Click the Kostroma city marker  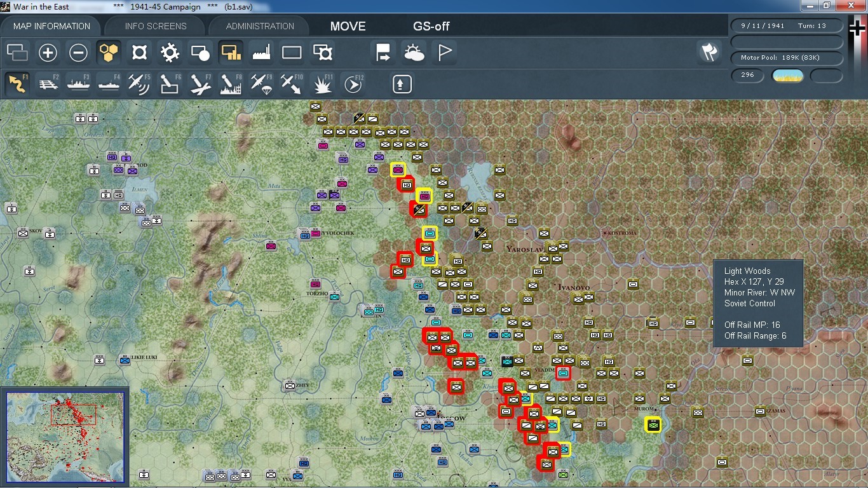(606, 233)
